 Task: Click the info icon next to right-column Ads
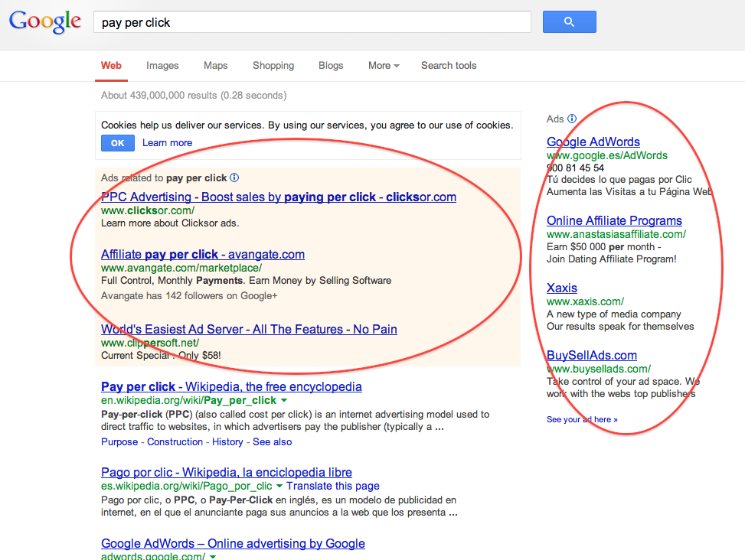click(572, 119)
